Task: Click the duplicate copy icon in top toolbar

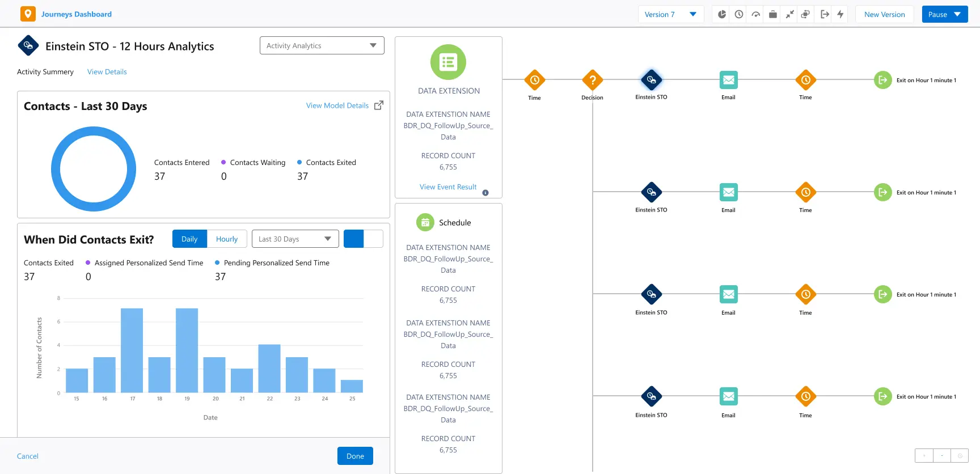Action: (805, 14)
